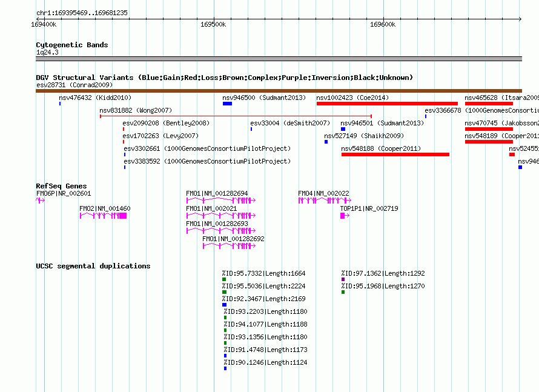Image resolution: width=539 pixels, height=392 pixels.
Task: Click the Cytogenetic Bands track title
Action: click(x=72, y=45)
